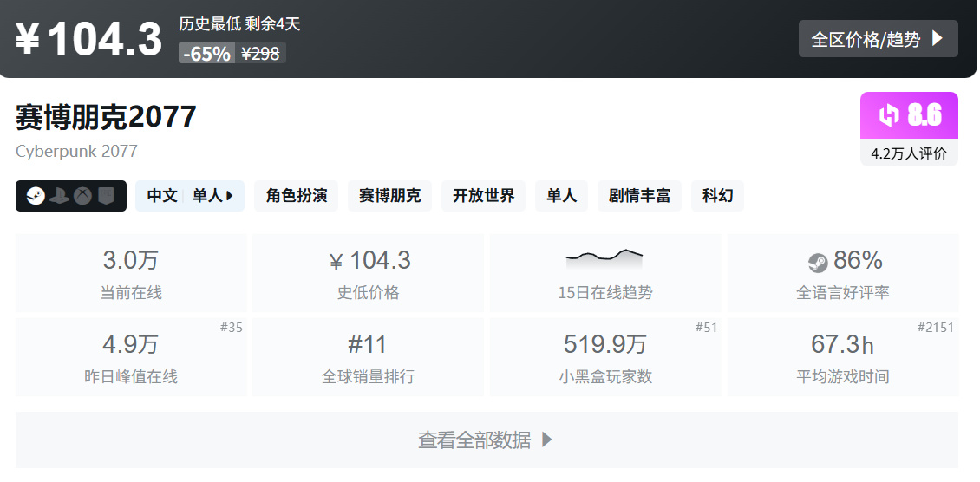This screenshot has height=482, width=980.
Task: Click the struck-through ¥298 original price
Action: [261, 53]
